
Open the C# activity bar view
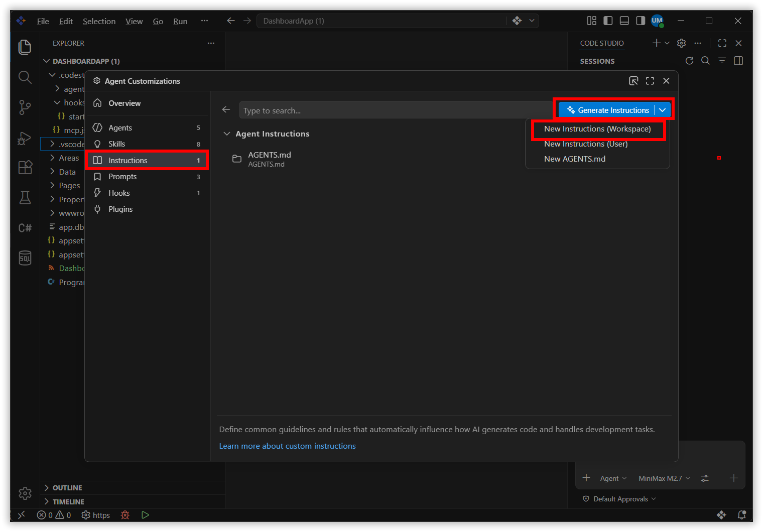[x=25, y=228]
